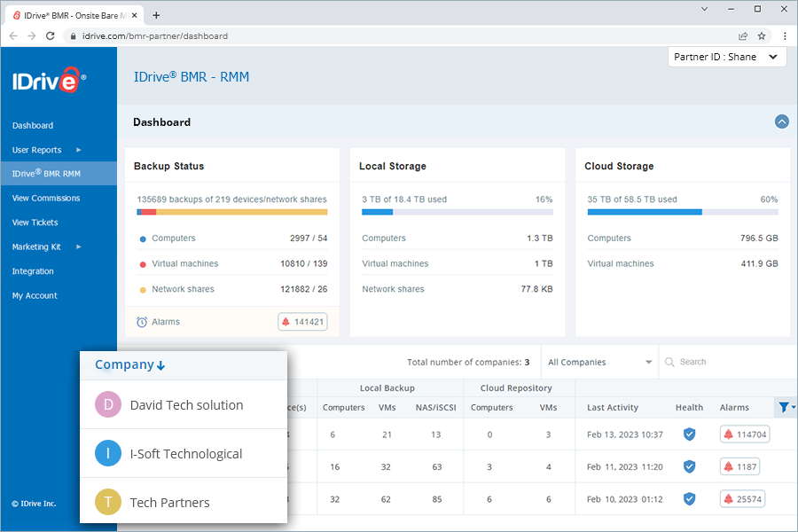Viewport: 798px width, 532px height.
Task: Open the browser three-dot menu
Action: click(785, 35)
